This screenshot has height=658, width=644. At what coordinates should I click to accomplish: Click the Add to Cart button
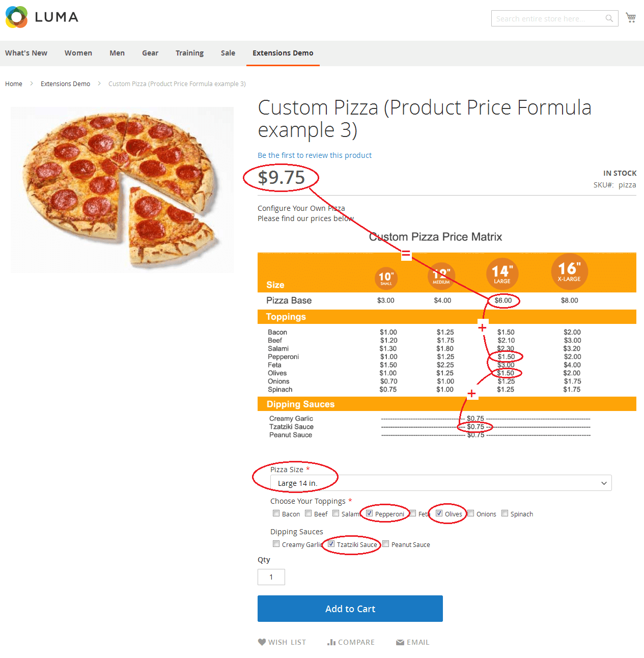tap(350, 609)
